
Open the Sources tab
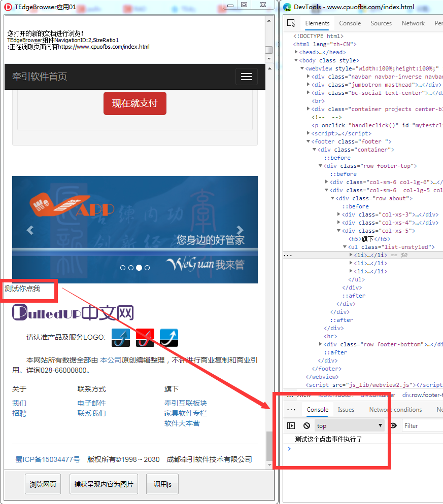click(x=381, y=23)
